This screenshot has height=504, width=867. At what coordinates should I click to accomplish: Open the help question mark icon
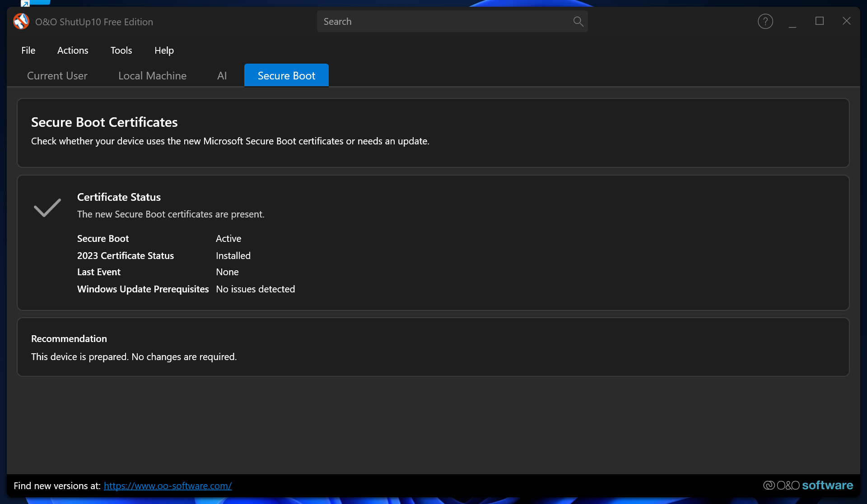(x=765, y=21)
